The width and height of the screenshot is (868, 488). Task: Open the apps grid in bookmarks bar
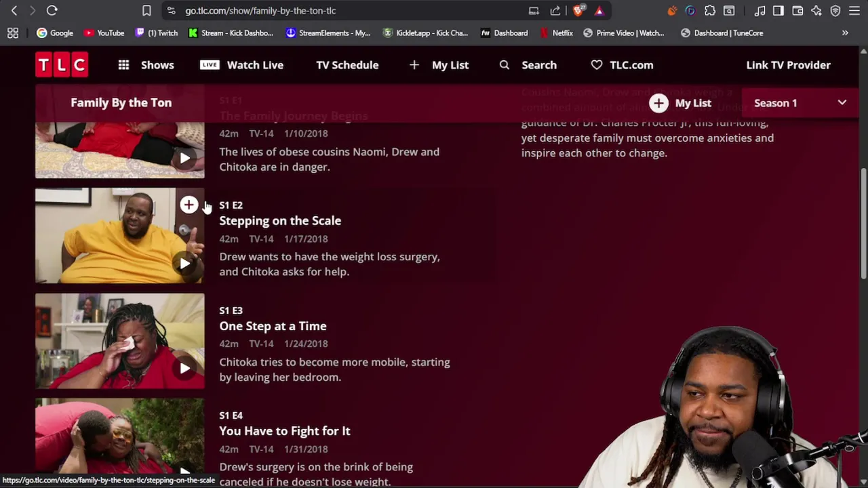[13, 33]
